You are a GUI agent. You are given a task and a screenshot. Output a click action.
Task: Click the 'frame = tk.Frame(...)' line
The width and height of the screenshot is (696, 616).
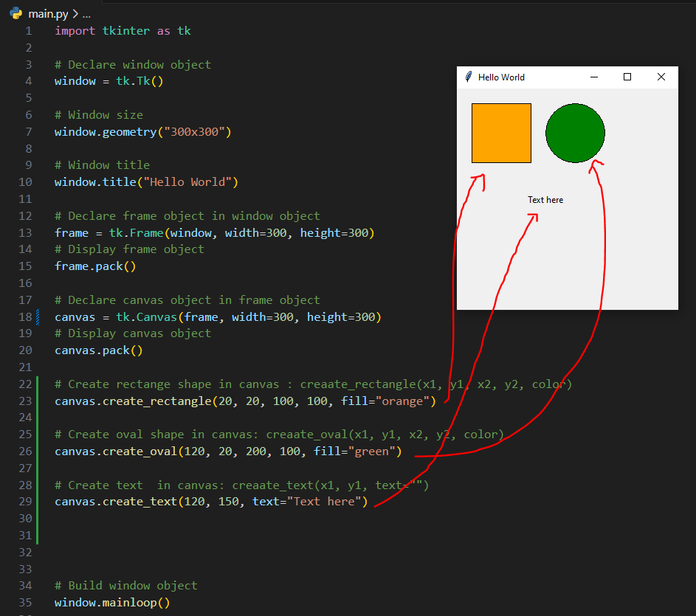pyautogui.click(x=215, y=233)
